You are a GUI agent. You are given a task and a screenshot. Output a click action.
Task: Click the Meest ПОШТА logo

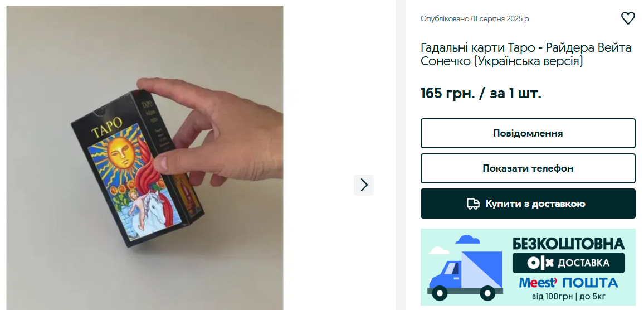tap(568, 283)
